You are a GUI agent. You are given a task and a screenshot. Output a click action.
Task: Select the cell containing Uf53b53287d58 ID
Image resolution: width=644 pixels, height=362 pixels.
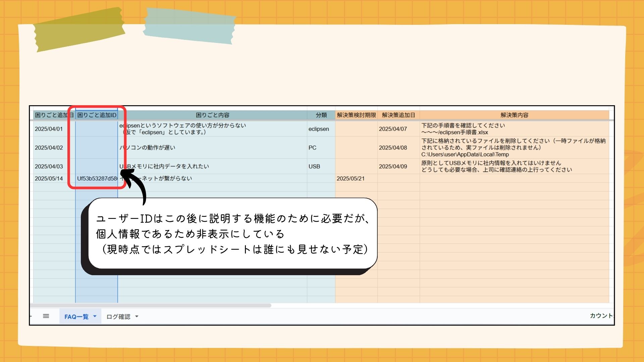pos(97,178)
